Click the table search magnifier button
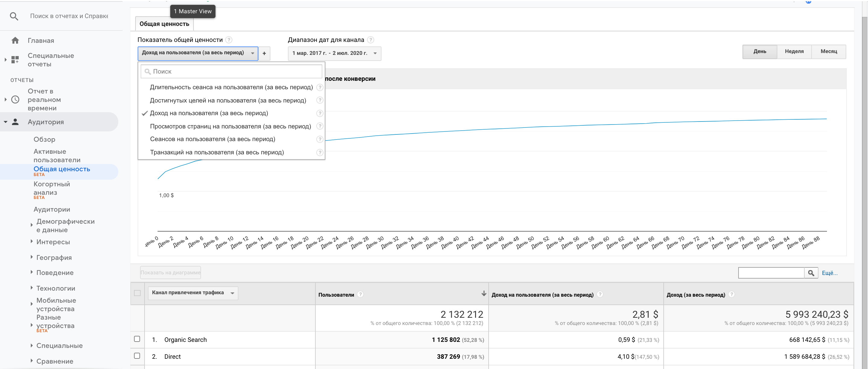Image resolution: width=868 pixels, height=369 pixels. pyautogui.click(x=811, y=273)
